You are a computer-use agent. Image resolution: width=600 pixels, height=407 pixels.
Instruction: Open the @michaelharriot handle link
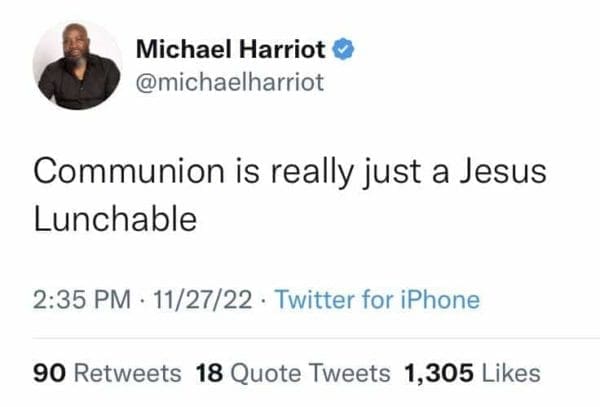pos(229,81)
